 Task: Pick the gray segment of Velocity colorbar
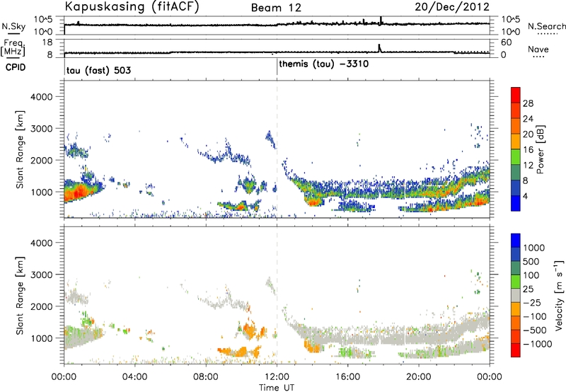point(516,295)
